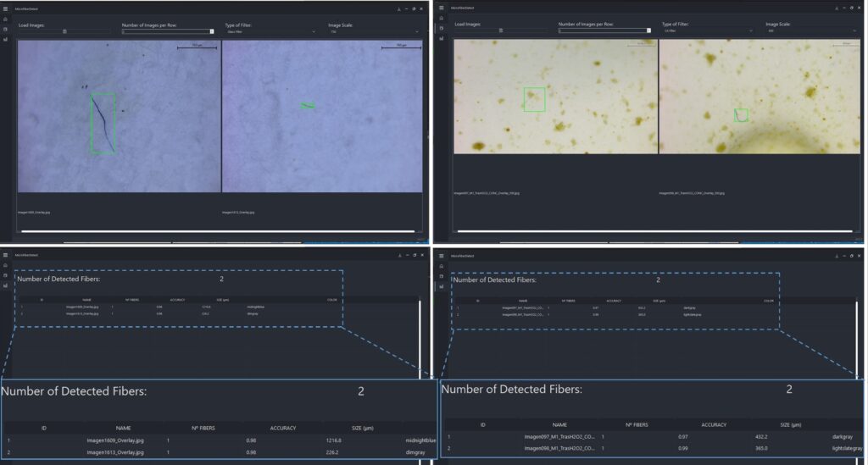Click blue microscope image with long dark fiber
The width and height of the screenshot is (868, 465).
click(119, 117)
